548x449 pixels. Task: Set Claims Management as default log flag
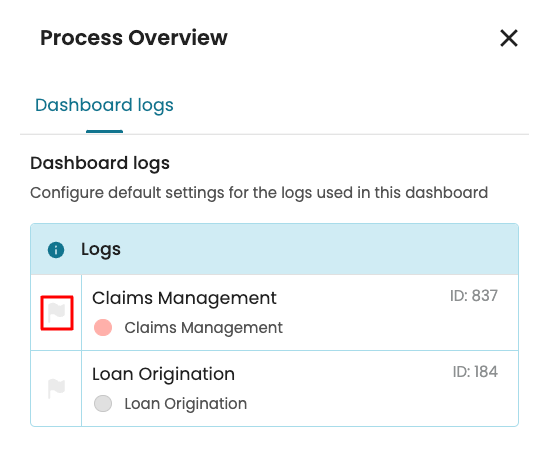[57, 313]
